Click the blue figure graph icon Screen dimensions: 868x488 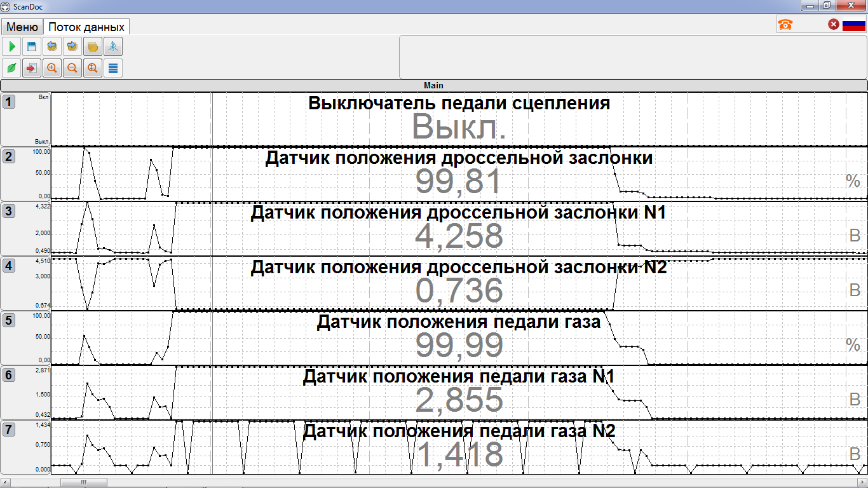[113, 46]
